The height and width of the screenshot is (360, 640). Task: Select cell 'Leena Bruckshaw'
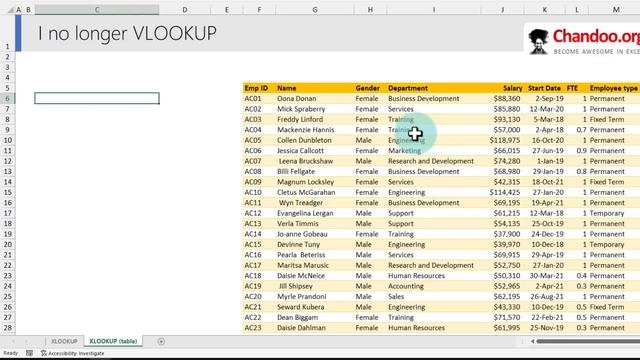tap(315, 161)
